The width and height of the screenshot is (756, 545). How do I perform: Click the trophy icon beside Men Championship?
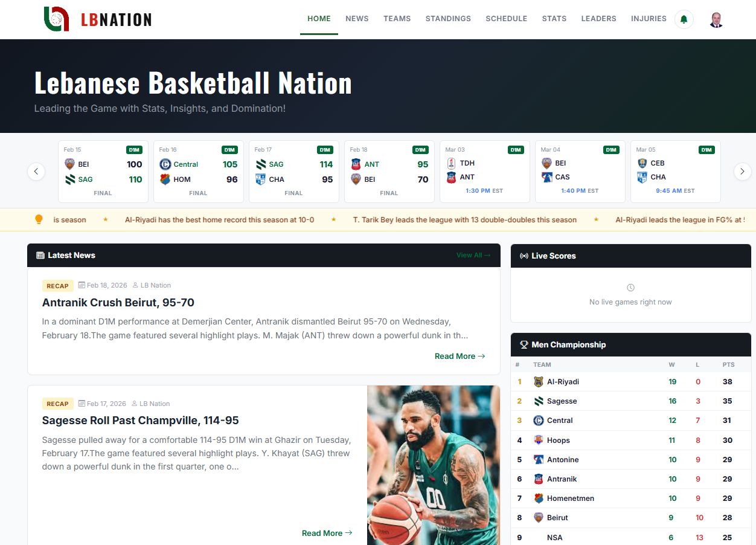[523, 344]
